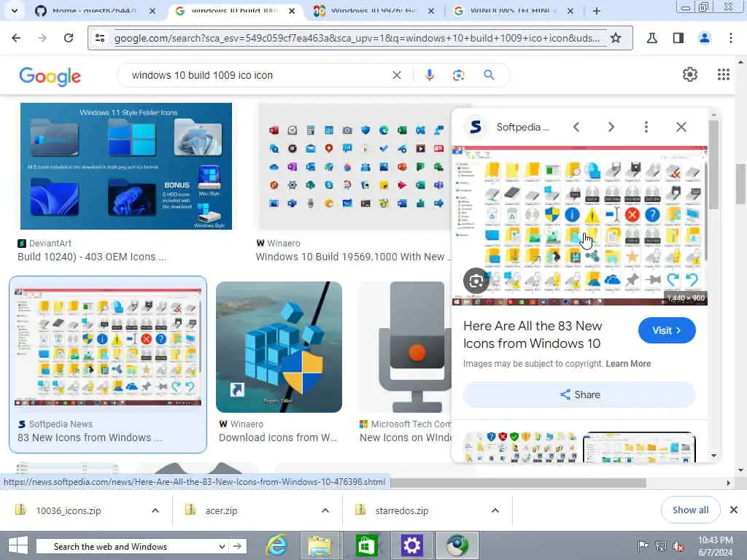Submit search with magnifier icon
The image size is (747, 560).
click(x=489, y=75)
